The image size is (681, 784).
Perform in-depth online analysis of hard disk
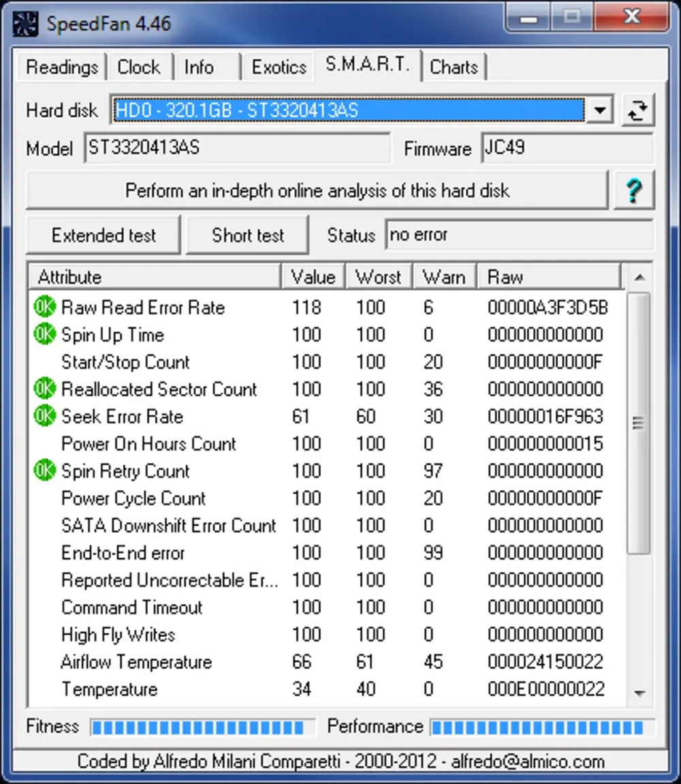pyautogui.click(x=317, y=191)
